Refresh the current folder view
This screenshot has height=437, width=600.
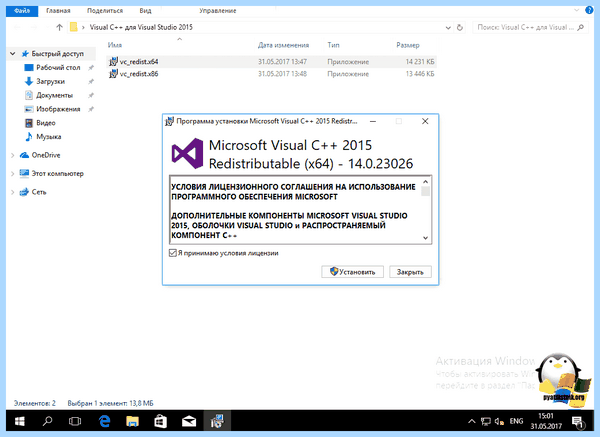point(460,28)
